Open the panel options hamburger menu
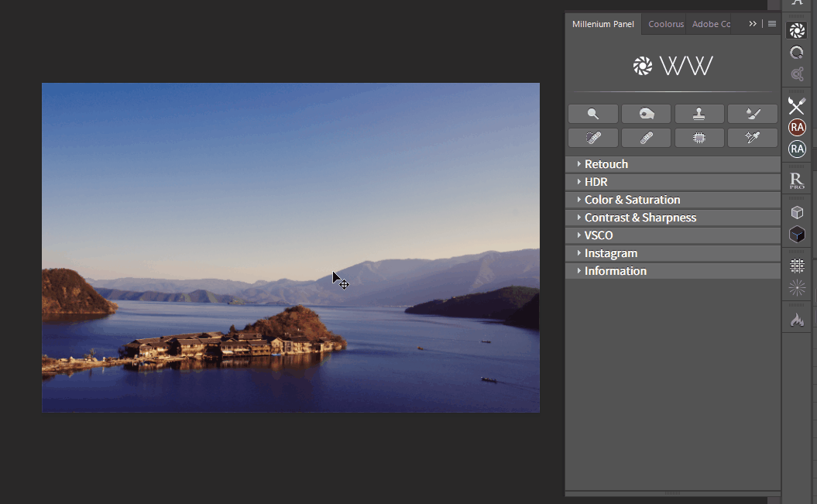817x504 pixels. 772,24
